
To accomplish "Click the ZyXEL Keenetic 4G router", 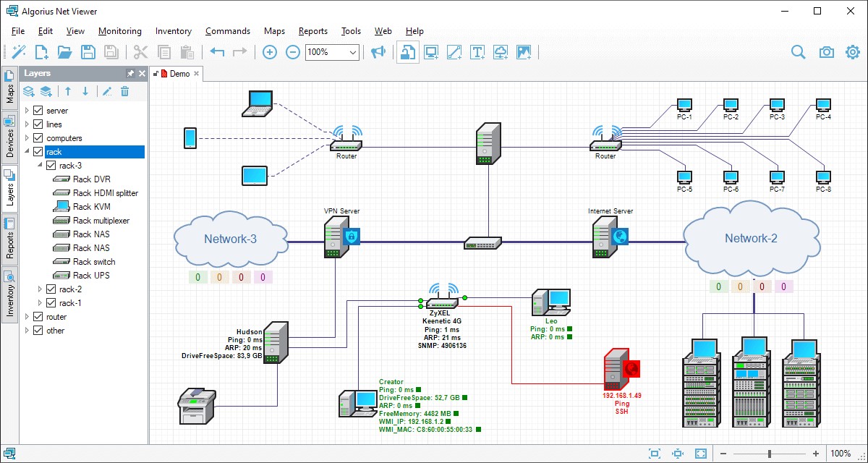I will pos(444,302).
